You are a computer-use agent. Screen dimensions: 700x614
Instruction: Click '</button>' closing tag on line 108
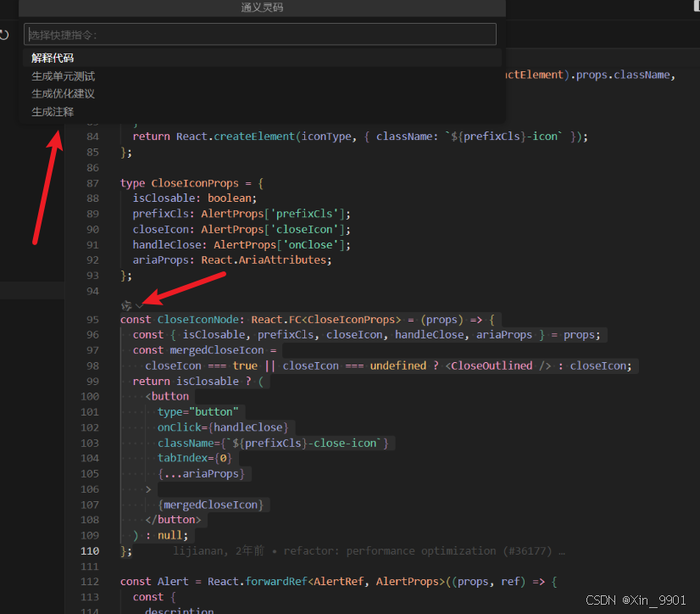pos(173,520)
